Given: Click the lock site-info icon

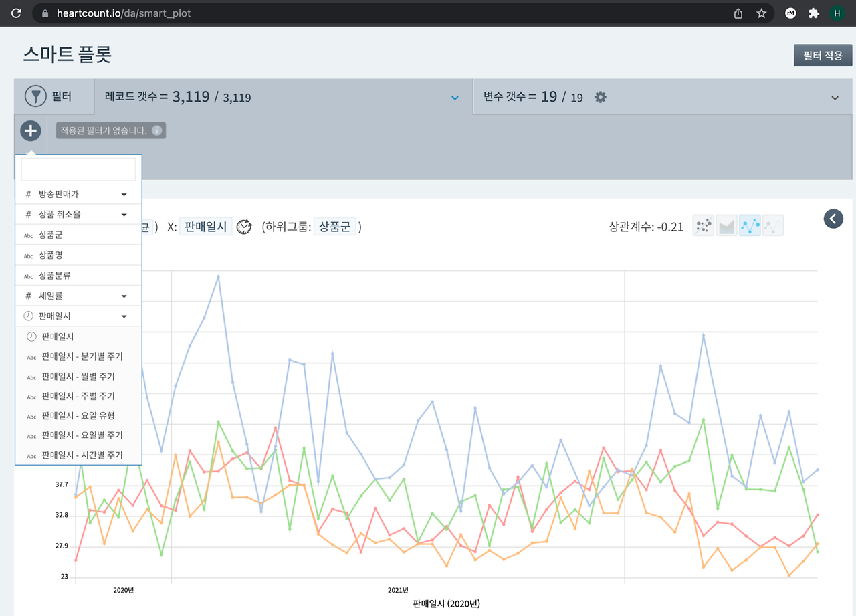Looking at the screenshot, I should [x=45, y=13].
